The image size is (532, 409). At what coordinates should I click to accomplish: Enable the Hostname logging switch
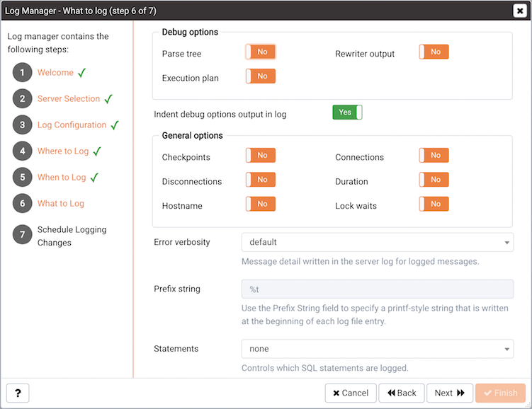tap(261, 204)
